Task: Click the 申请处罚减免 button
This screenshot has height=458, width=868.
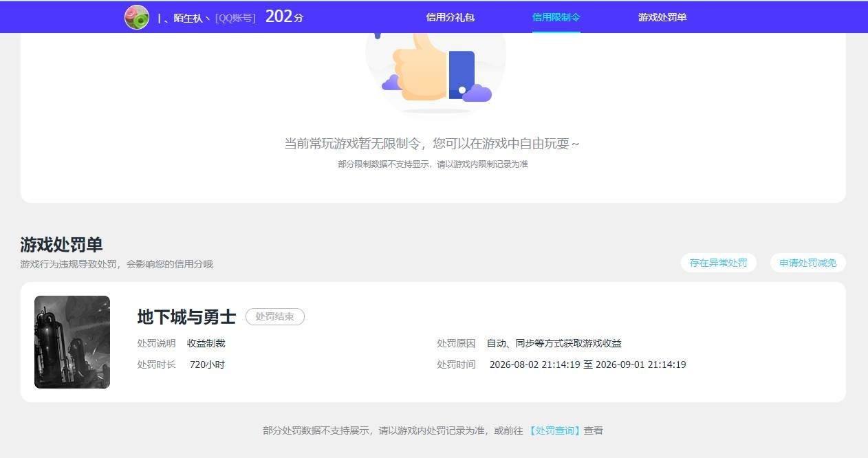Action: (808, 263)
